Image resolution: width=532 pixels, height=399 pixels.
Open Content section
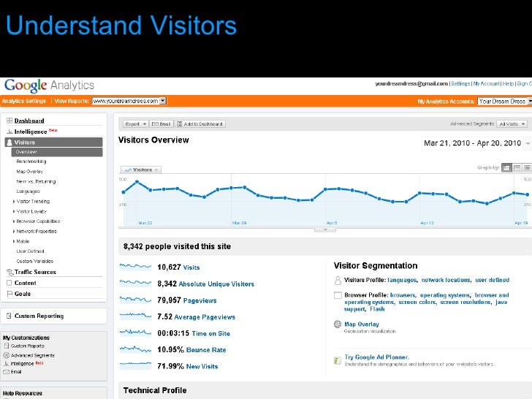25,283
